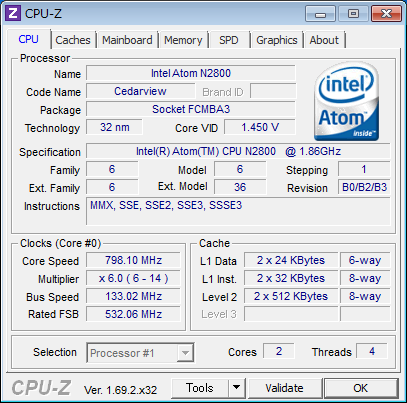
Task: Click the Name field Intel Atom N2800
Action: tap(191, 73)
